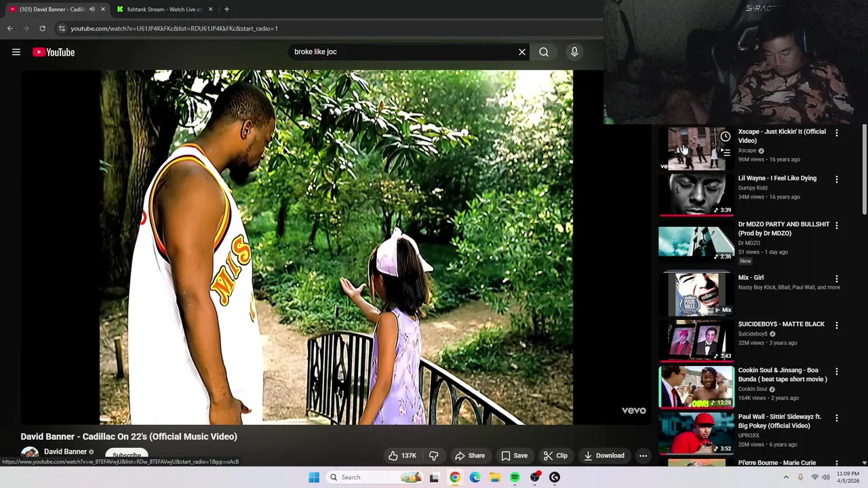Image resolution: width=868 pixels, height=488 pixels.
Task: Click the Cookin Soul channel name
Action: pyautogui.click(x=752, y=389)
